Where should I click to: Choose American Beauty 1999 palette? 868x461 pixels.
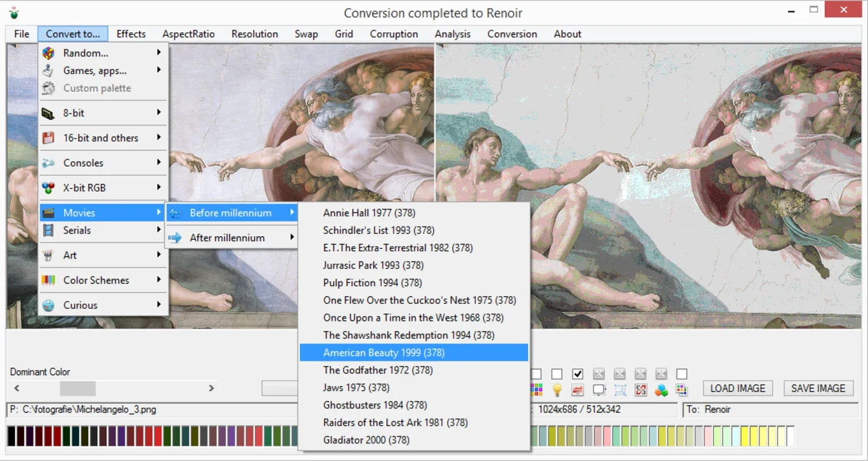point(414,353)
